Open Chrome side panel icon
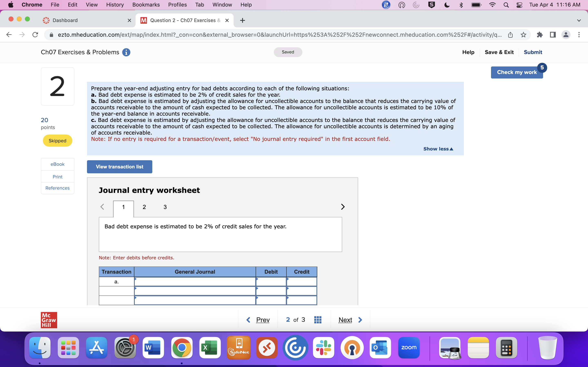This screenshot has height=367, width=588. (x=553, y=35)
